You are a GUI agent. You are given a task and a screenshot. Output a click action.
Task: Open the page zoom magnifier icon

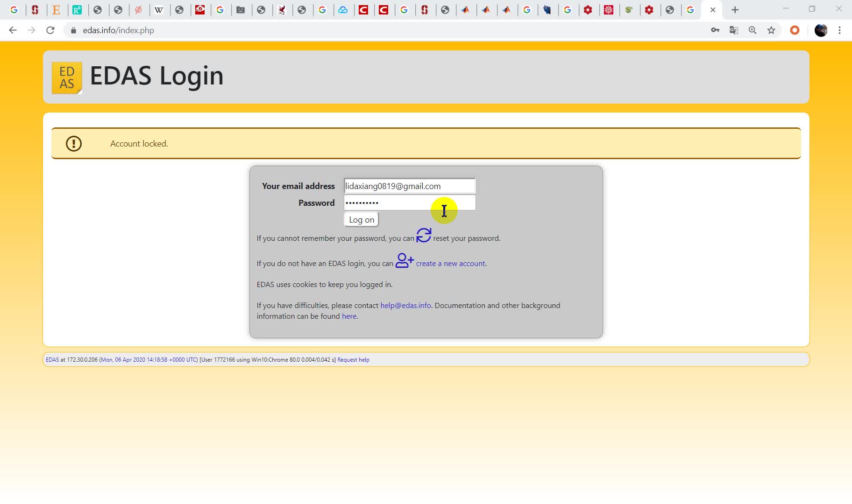[x=753, y=30]
